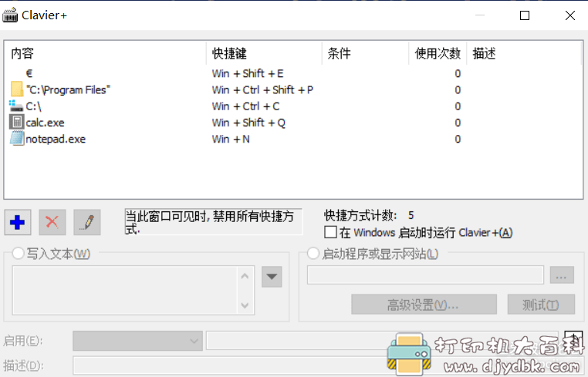The image size is (588, 377).
Task: Select the drive icon of C:\
Action: (x=16, y=106)
